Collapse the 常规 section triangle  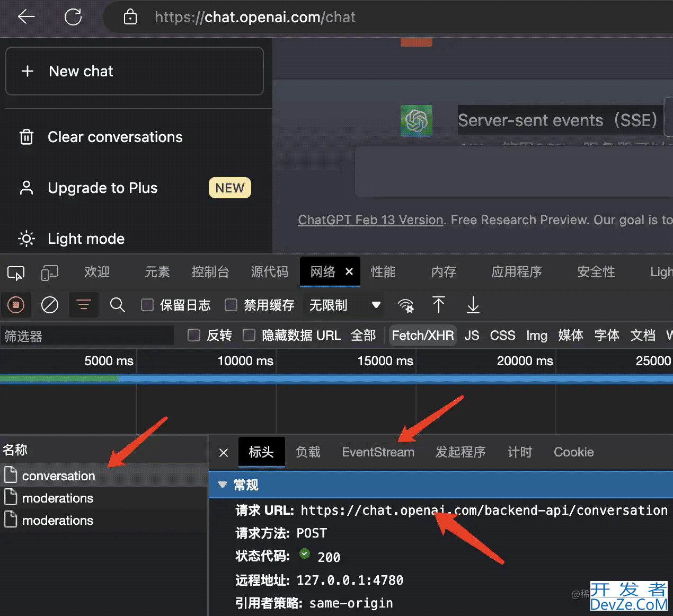(223, 485)
